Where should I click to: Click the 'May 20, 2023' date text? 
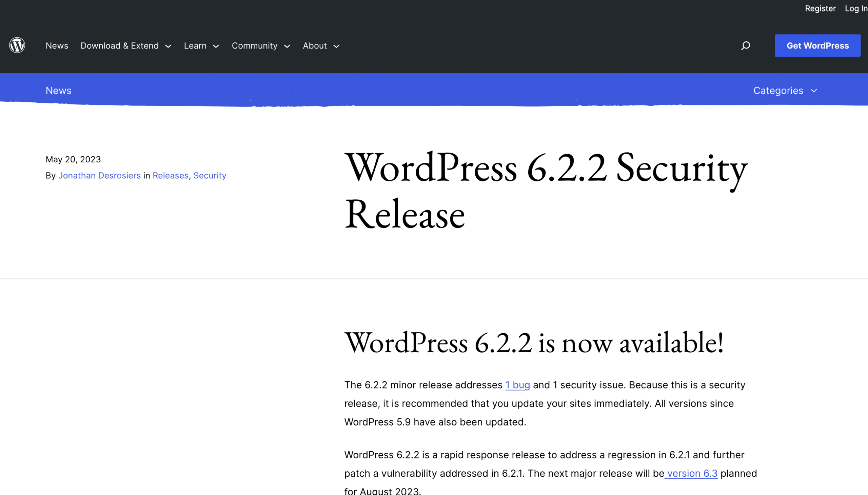(73, 159)
